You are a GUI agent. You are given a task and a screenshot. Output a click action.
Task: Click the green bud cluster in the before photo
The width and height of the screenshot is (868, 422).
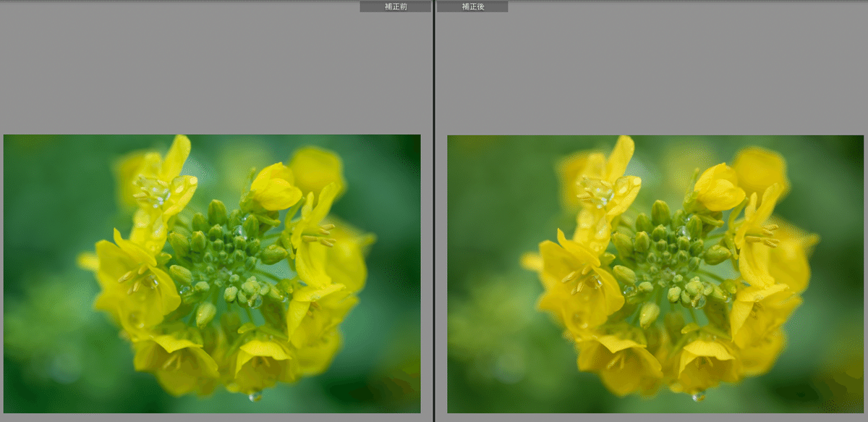coord(228,246)
